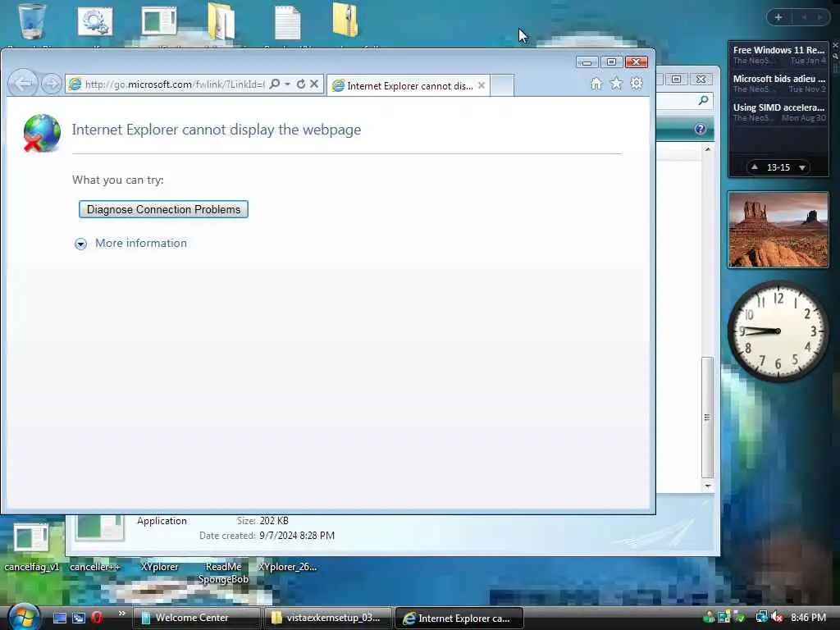840x630 pixels.
Task: Click the globe error icon on page
Action: [41, 133]
